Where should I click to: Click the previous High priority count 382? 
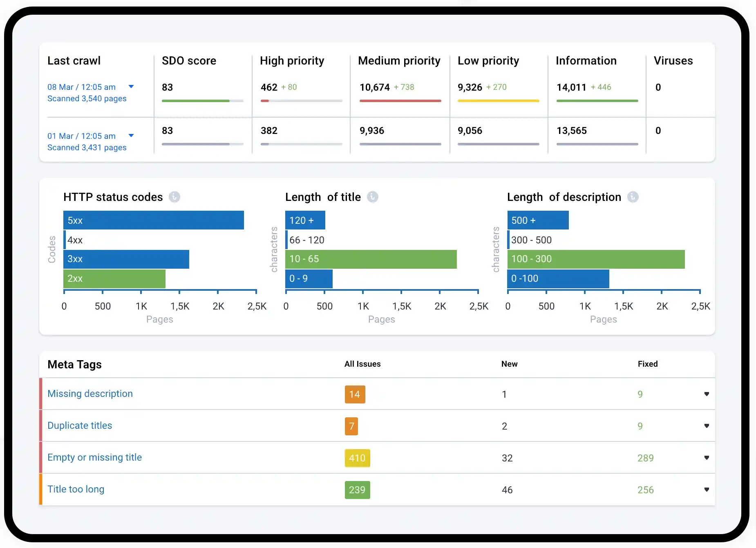coord(269,130)
